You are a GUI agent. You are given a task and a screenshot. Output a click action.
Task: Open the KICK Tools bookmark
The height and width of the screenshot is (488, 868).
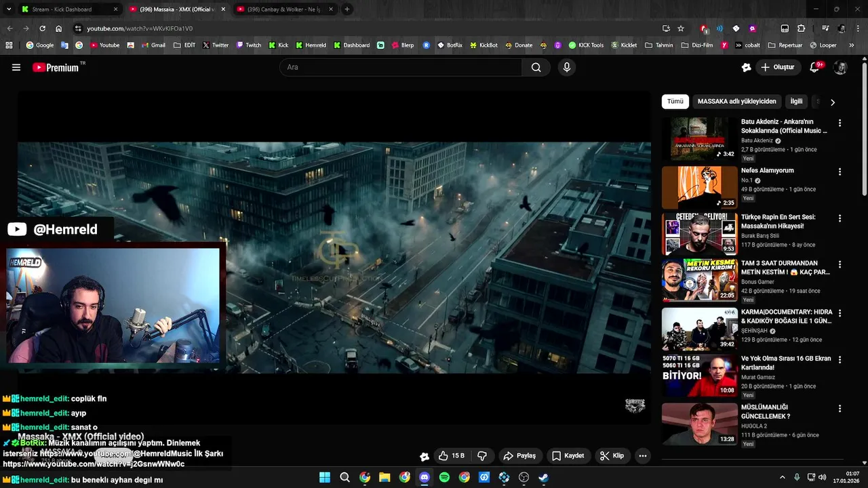tap(586, 45)
